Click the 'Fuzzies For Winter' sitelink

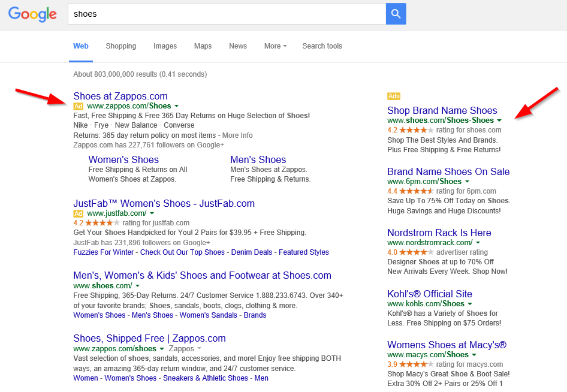(x=104, y=252)
